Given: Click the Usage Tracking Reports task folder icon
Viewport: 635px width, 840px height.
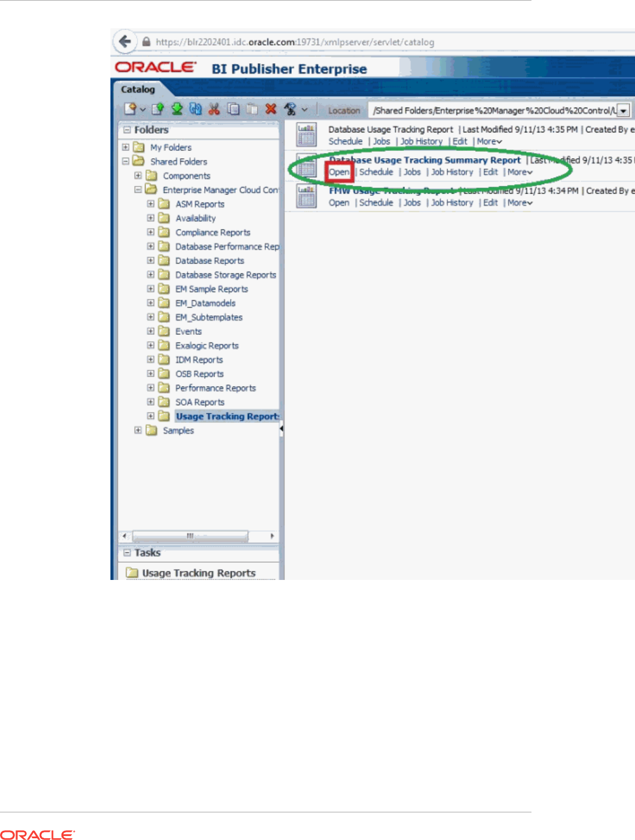Looking at the screenshot, I should pyautogui.click(x=132, y=572).
